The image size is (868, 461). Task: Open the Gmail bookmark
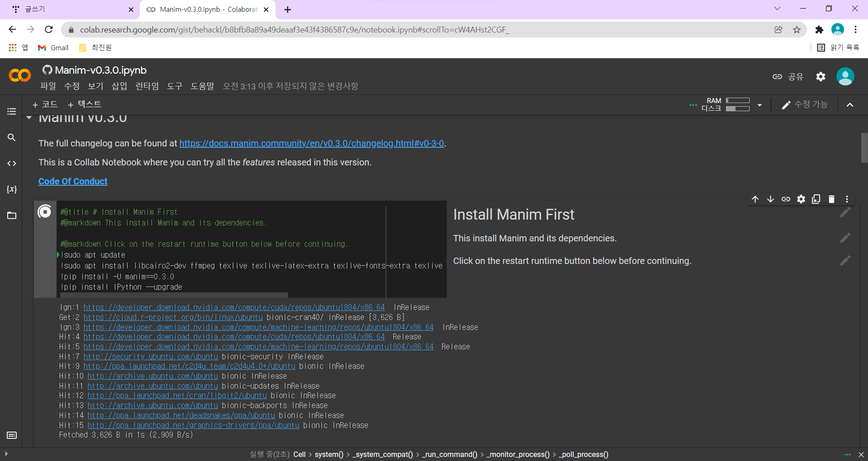53,47
